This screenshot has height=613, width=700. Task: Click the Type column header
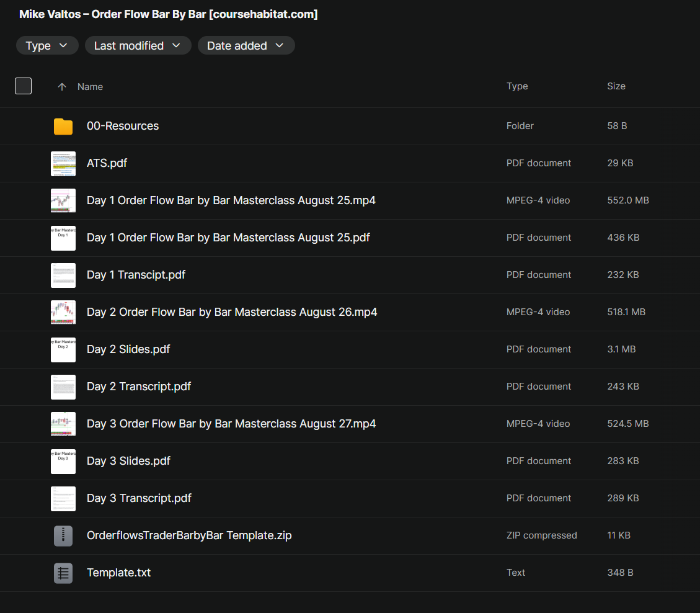(x=517, y=86)
